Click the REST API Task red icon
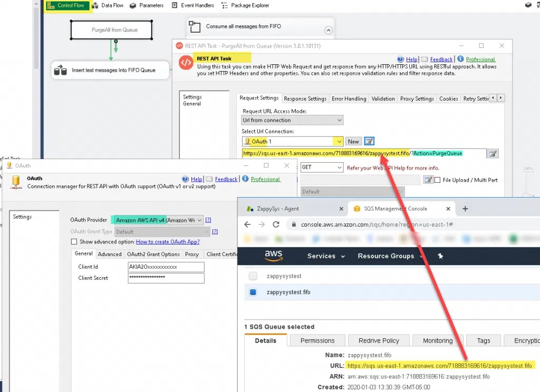Screen dimensions: 540x392 (x=185, y=62)
